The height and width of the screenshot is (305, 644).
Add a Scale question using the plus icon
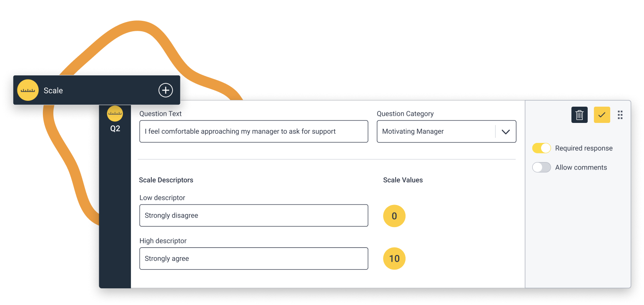tap(165, 90)
